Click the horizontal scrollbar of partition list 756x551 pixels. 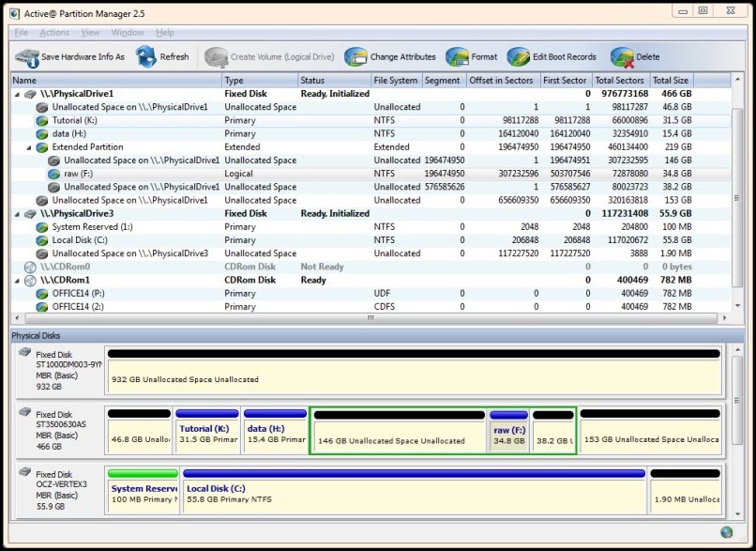[x=370, y=318]
